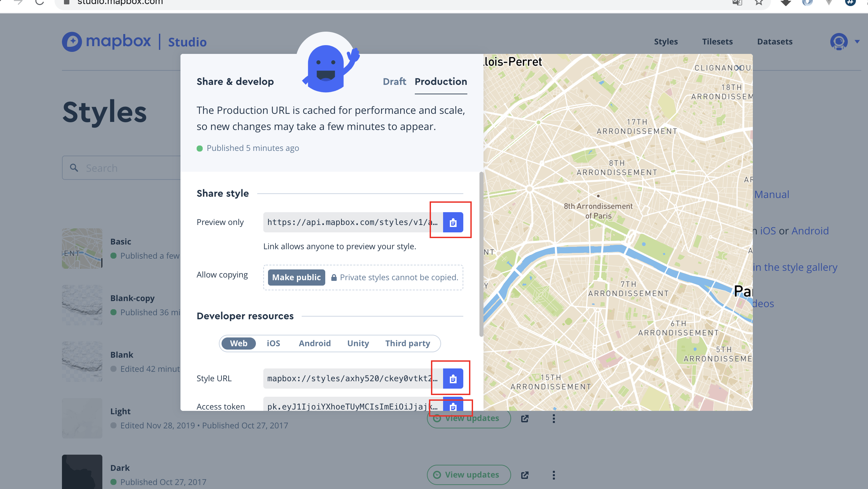Close the Share & develop dialog
The image size is (868, 489).
click(738, 68)
